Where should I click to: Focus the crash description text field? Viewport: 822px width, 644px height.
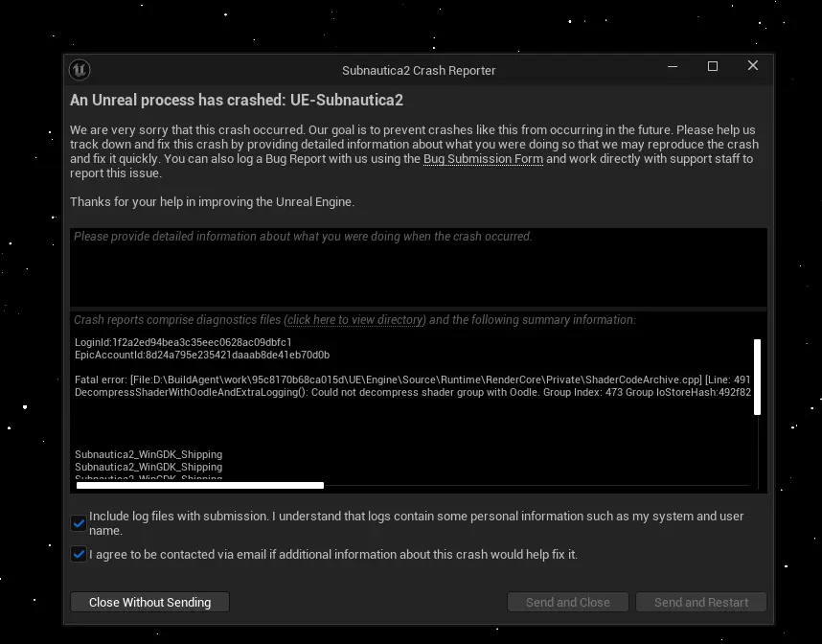pyautogui.click(x=419, y=267)
